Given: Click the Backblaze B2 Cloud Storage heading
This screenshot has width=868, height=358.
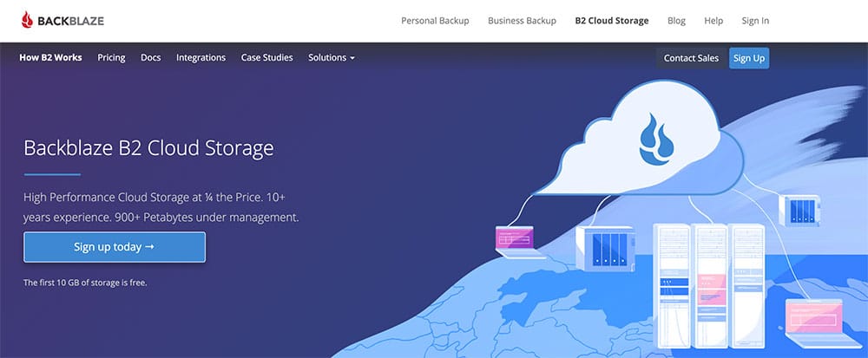Looking at the screenshot, I should [149, 148].
